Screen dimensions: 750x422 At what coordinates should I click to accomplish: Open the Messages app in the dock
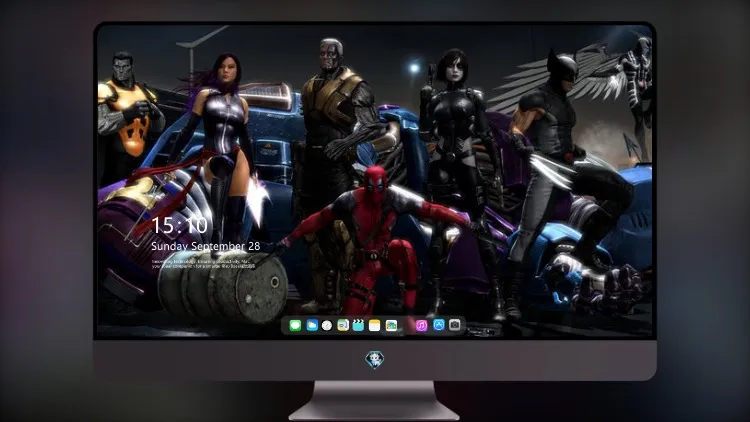295,325
